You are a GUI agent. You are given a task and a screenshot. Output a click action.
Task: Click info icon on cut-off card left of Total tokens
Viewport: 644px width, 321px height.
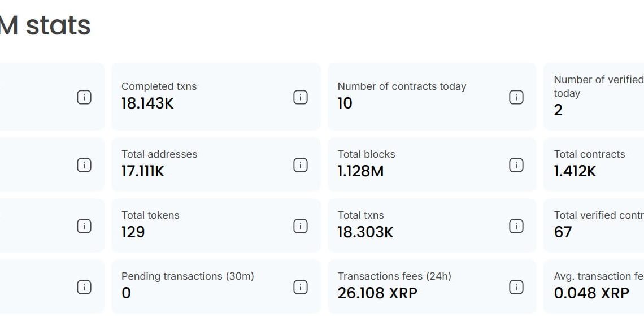84,226
